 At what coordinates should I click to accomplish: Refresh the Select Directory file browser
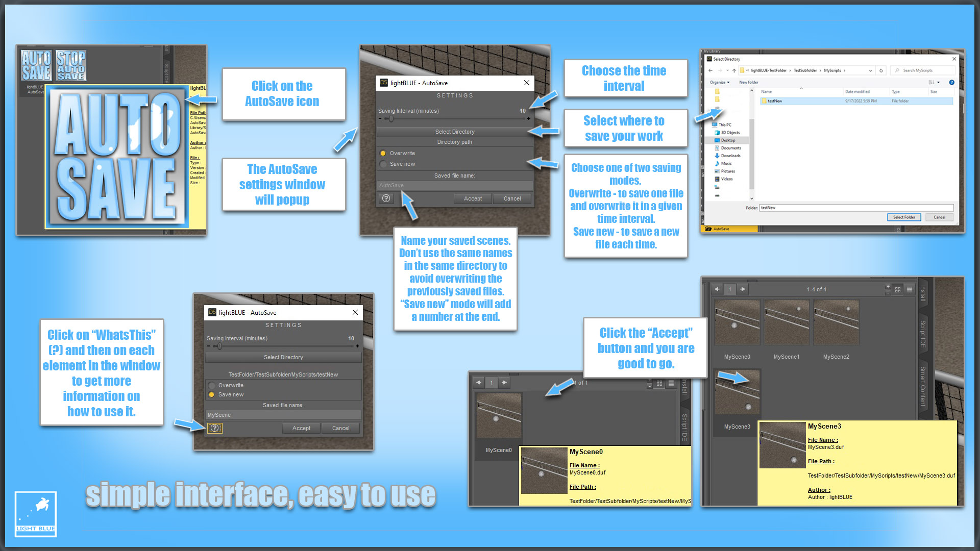[881, 70]
